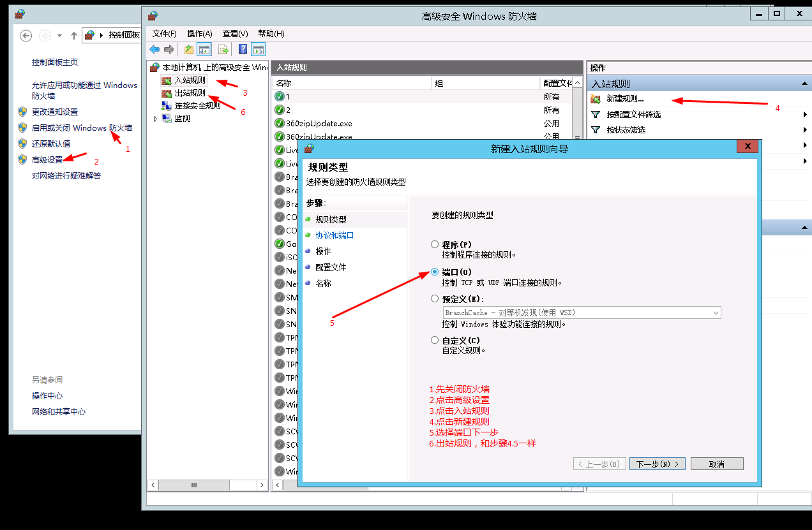
Task: Open the 网络和共享中心 link
Action: tap(59, 411)
